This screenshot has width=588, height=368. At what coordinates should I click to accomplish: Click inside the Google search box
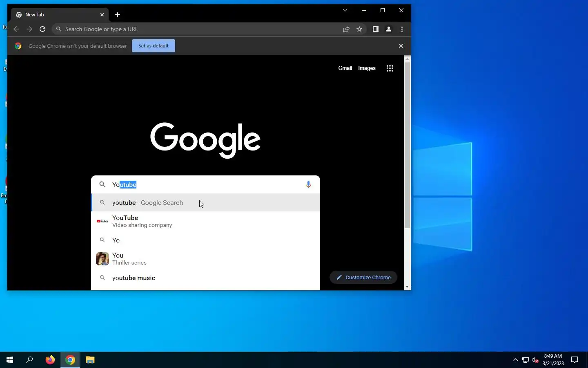205,185
